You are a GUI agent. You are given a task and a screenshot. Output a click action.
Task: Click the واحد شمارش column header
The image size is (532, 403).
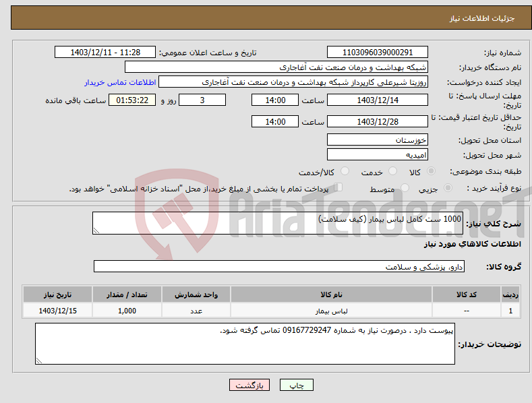point(196,294)
